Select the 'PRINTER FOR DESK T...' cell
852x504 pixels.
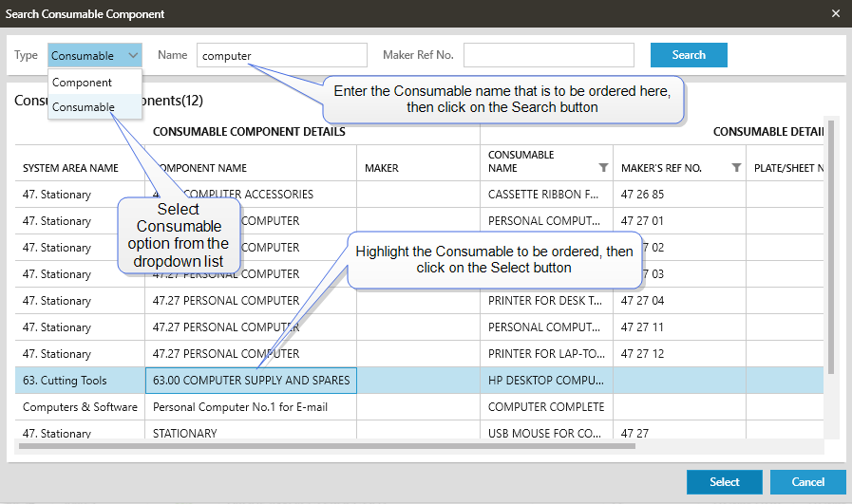coord(546,301)
